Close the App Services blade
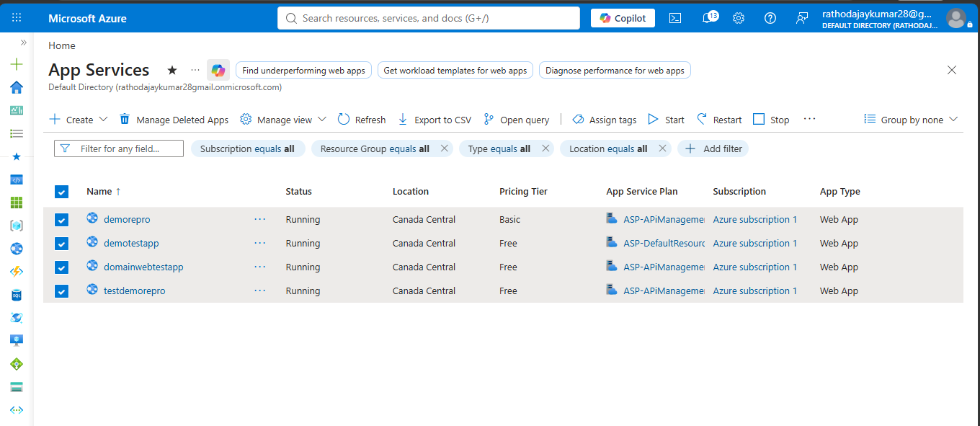This screenshot has height=426, width=980. (952, 70)
